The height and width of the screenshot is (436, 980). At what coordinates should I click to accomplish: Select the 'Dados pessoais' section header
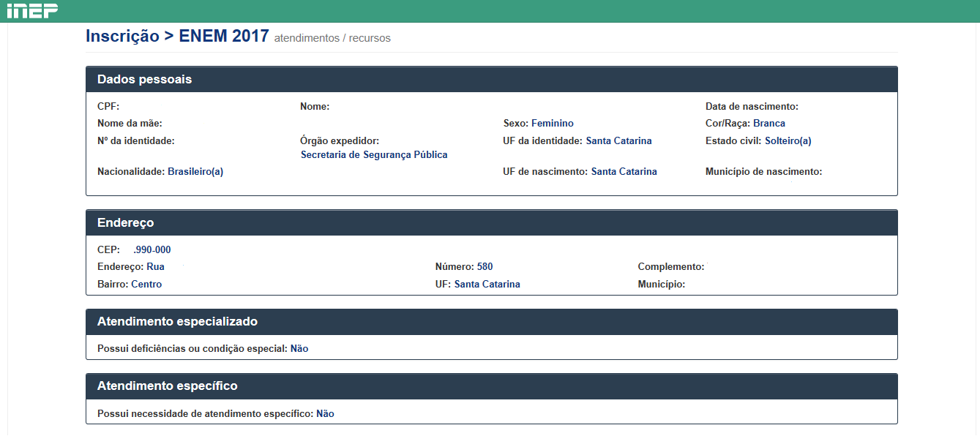[x=492, y=79]
